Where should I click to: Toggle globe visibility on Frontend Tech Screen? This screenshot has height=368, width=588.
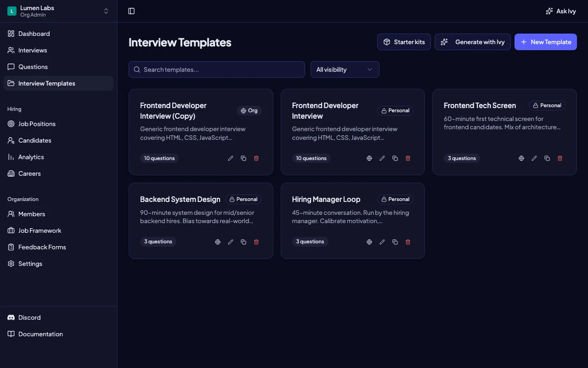(521, 158)
